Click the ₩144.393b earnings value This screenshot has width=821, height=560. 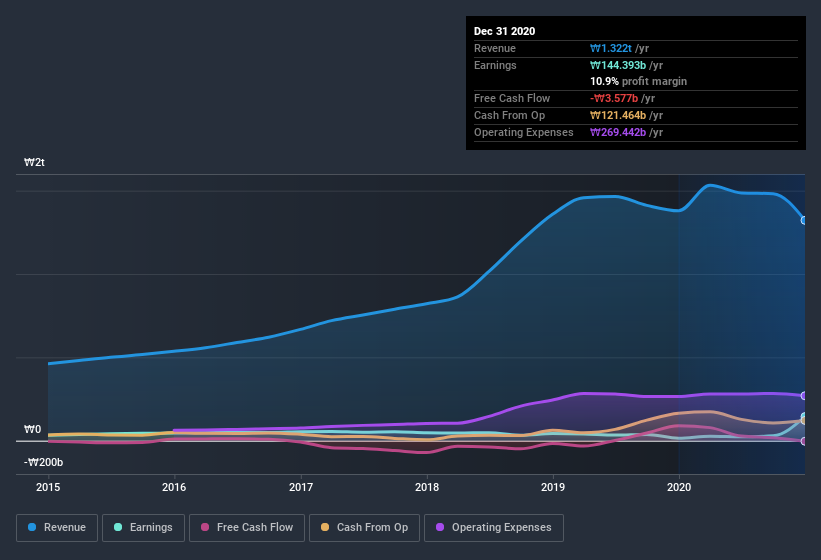point(618,65)
